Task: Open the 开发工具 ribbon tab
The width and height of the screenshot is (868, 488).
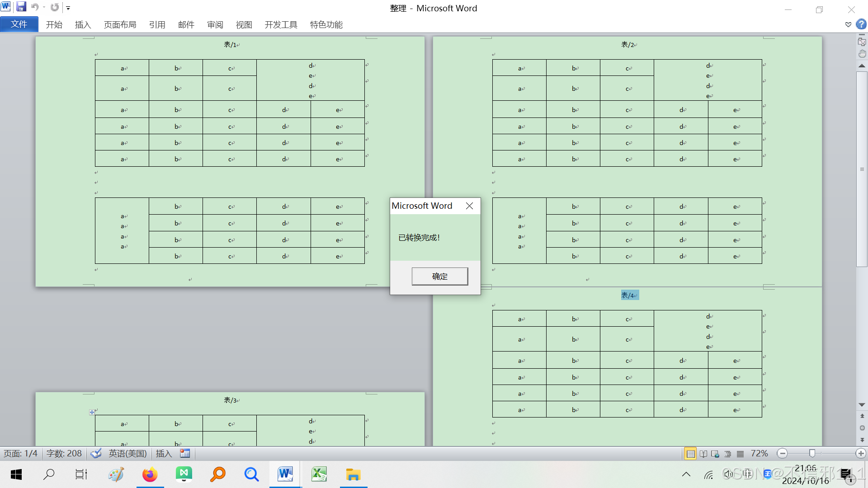Action: tap(281, 24)
